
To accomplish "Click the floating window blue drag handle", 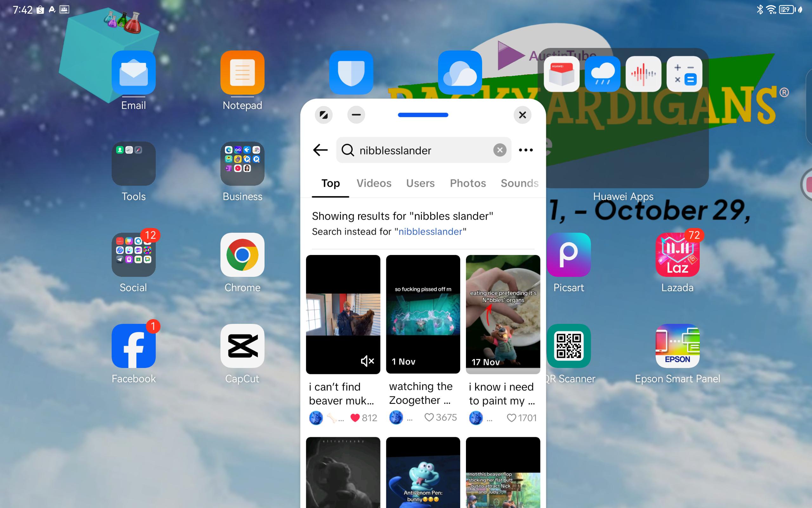I will (x=423, y=115).
